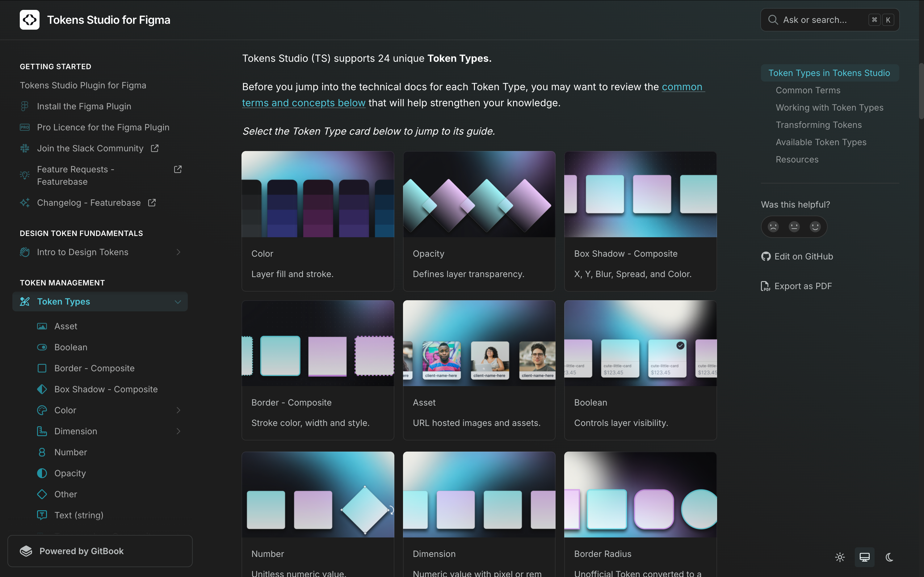Click the Asset image icon in sidebar
Viewport: 924px width, 577px height.
coord(42,326)
